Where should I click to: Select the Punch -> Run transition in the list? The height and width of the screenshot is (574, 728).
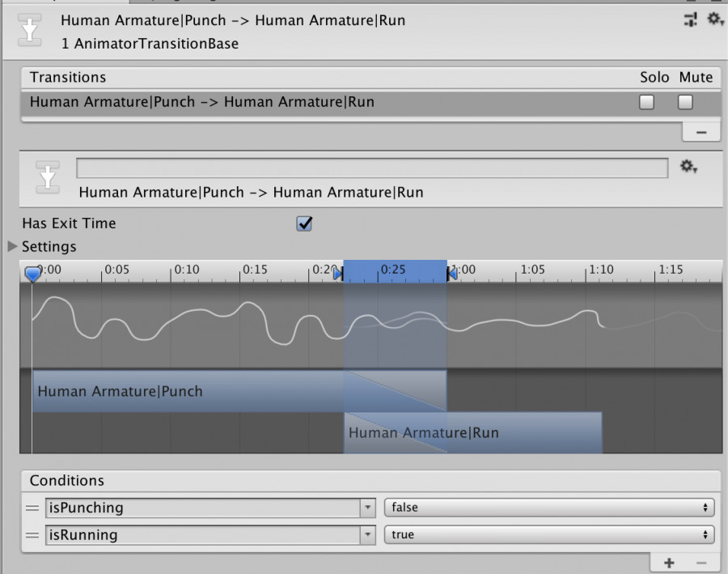371,102
